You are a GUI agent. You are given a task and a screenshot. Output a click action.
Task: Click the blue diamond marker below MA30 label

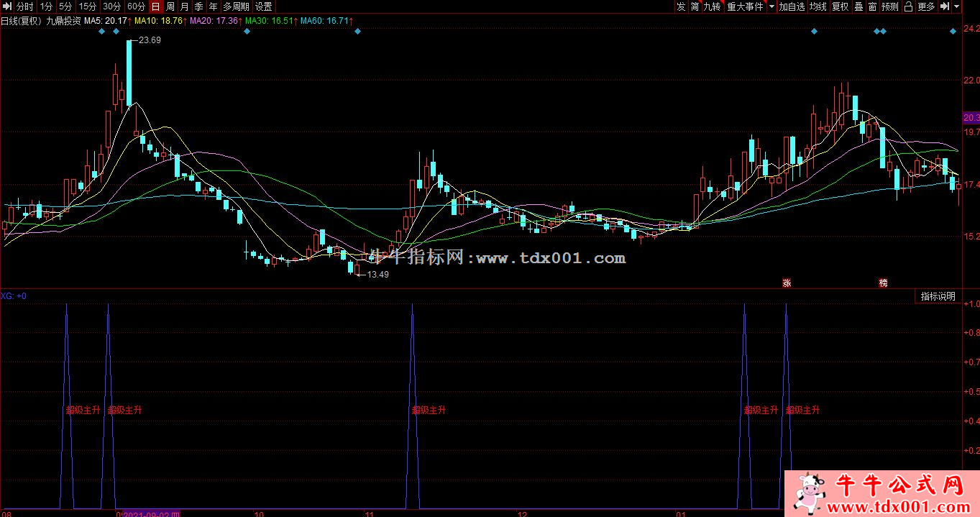(247, 32)
